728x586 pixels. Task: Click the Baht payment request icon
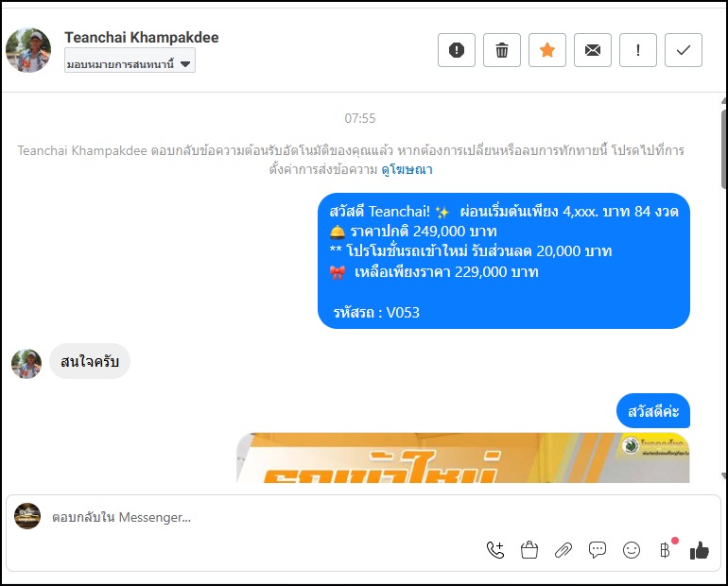point(666,550)
